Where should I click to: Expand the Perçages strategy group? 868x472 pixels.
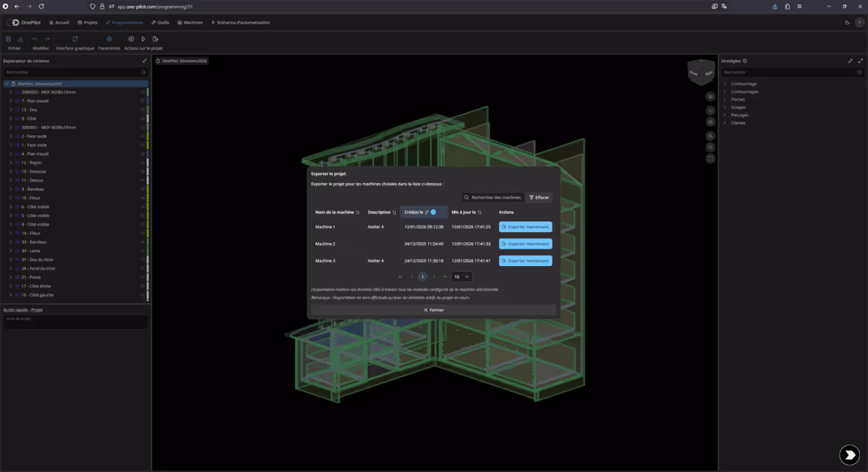coord(724,115)
